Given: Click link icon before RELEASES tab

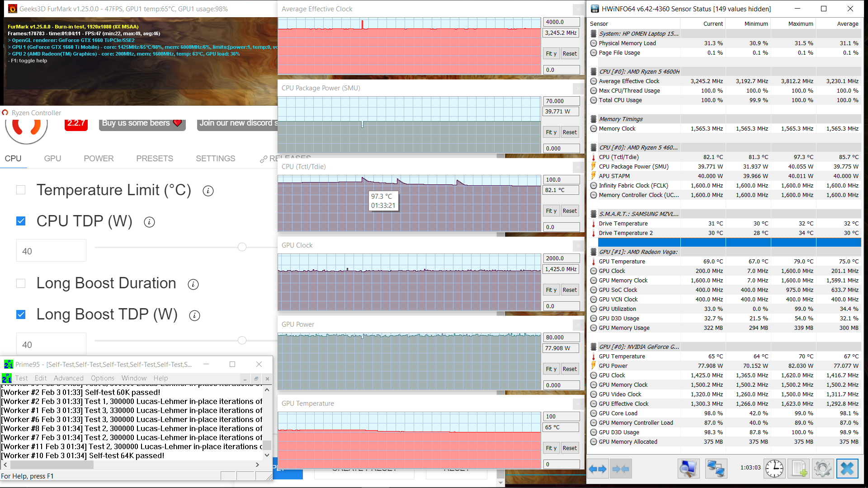Looking at the screenshot, I should click(x=264, y=159).
